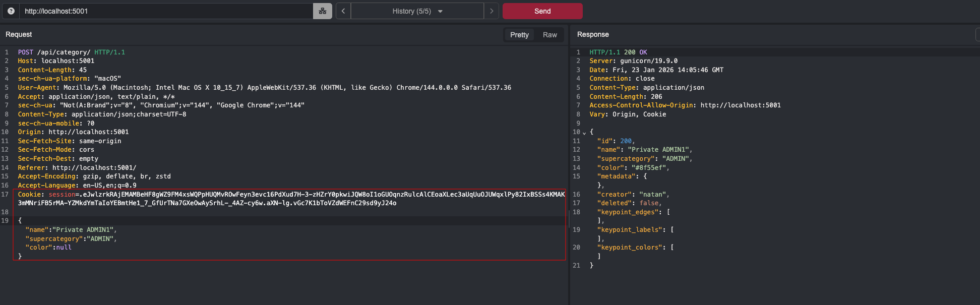This screenshot has width=980, height=305.
Task: Click the 'Accept-Encoding: gzip, deflate, br, zstd' header
Action: point(94,176)
